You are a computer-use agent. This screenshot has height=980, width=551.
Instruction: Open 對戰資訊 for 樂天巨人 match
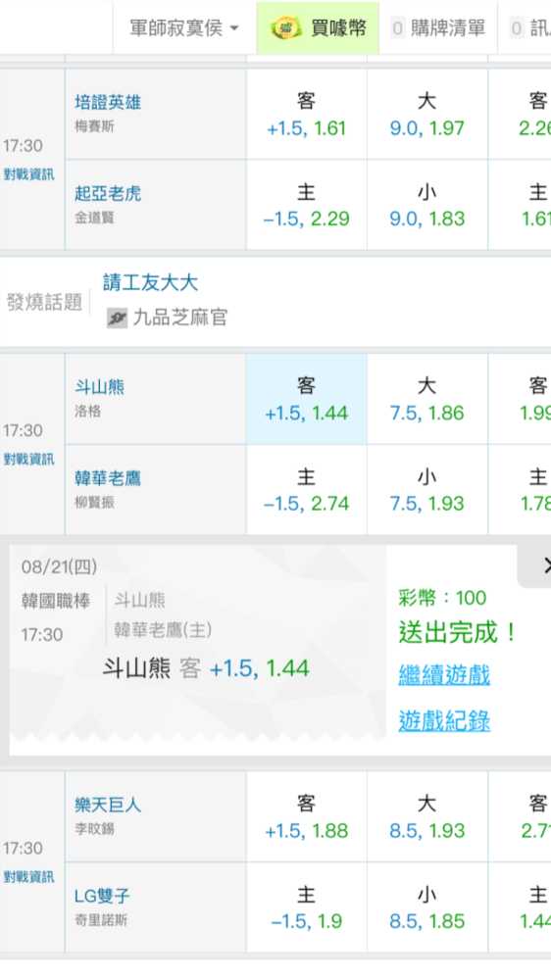(x=28, y=877)
